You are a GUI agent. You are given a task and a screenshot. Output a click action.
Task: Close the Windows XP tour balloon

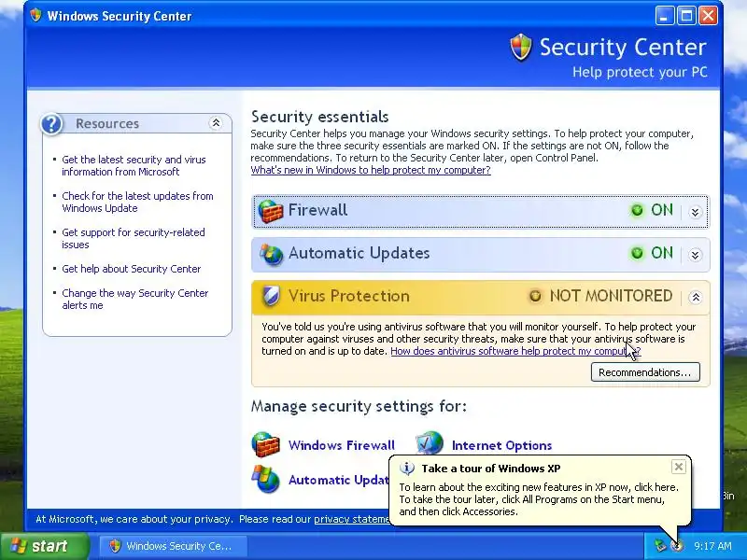[x=679, y=467]
